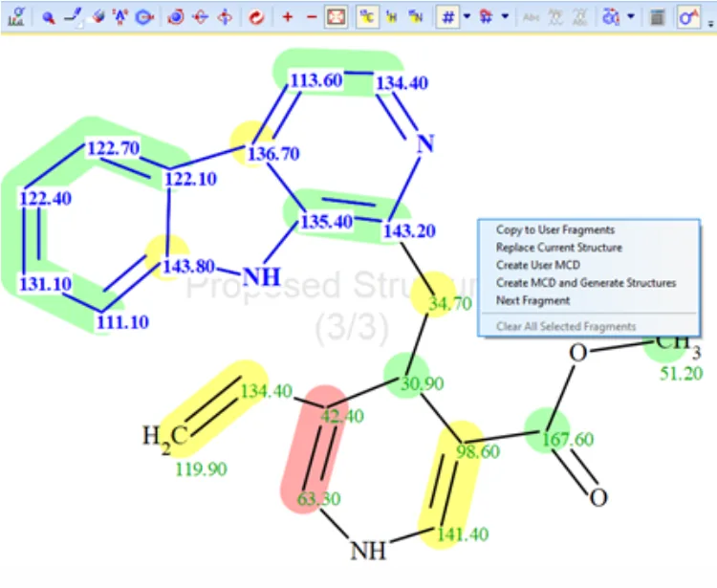The image size is (717, 588).
Task: Toggle the 13C shifts display
Action: coord(367,17)
